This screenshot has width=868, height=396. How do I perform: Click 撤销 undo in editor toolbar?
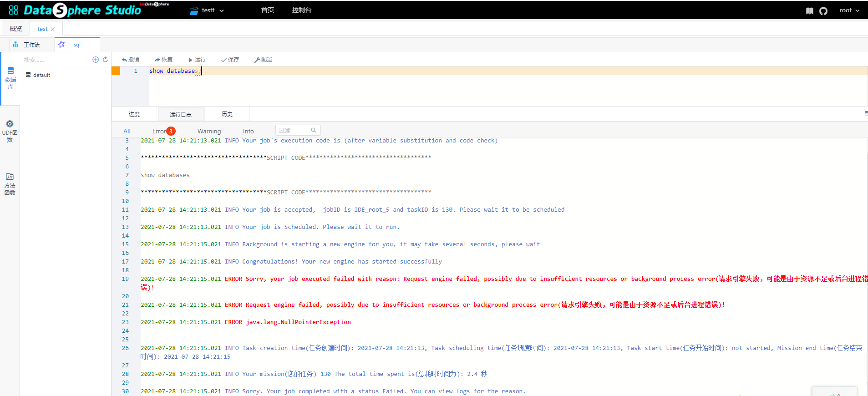131,60
